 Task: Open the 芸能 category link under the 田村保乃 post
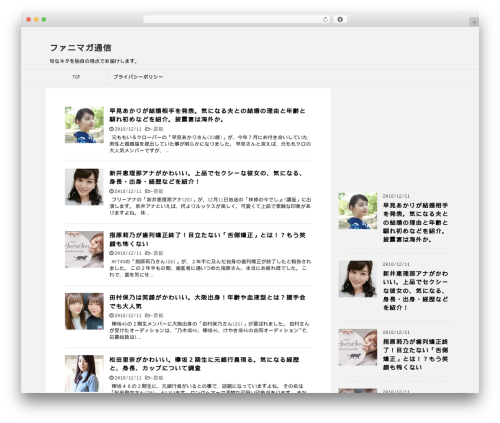click(x=158, y=316)
